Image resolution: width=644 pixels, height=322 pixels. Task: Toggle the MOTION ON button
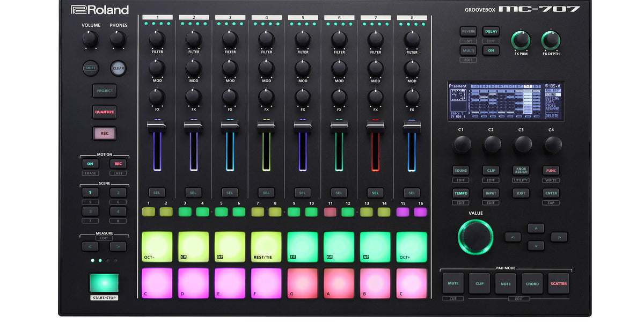tap(90, 164)
